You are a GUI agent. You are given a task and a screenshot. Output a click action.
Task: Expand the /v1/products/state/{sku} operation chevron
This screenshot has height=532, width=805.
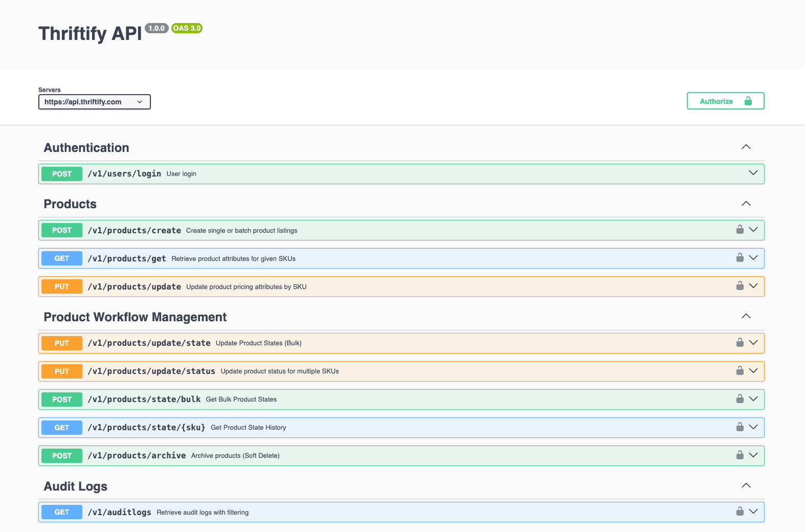(753, 427)
